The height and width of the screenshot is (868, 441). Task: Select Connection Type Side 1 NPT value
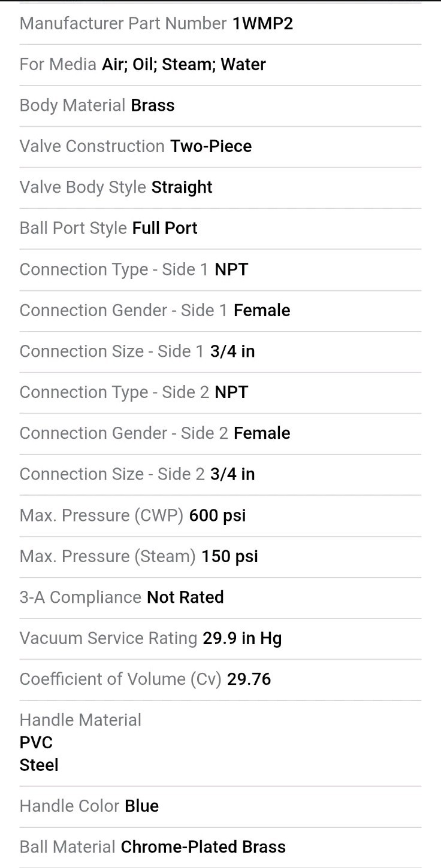[x=231, y=269]
